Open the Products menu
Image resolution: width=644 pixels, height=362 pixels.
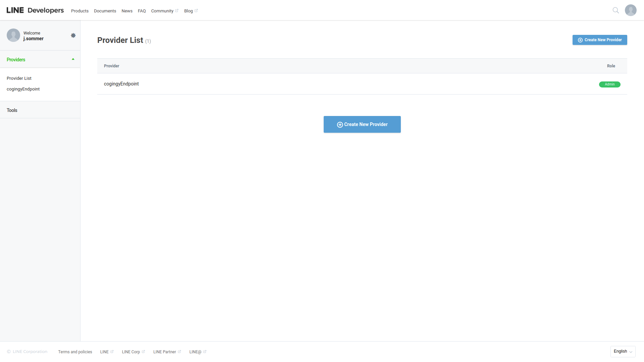pyautogui.click(x=79, y=11)
